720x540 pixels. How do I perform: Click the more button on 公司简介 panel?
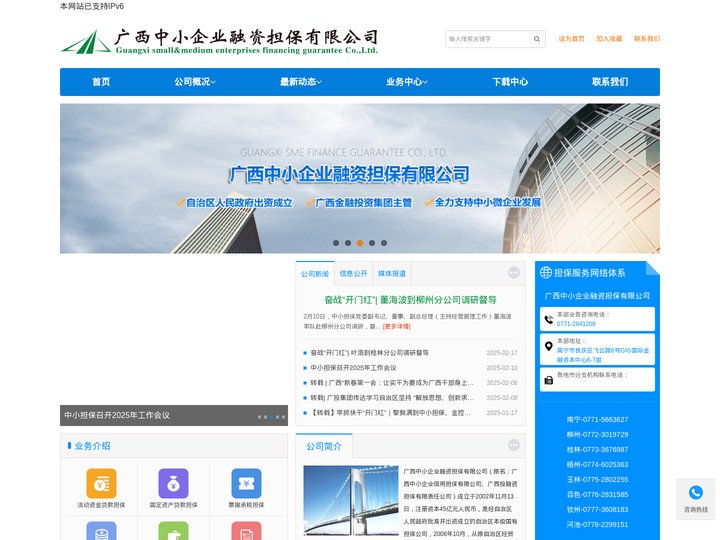pos(514,445)
